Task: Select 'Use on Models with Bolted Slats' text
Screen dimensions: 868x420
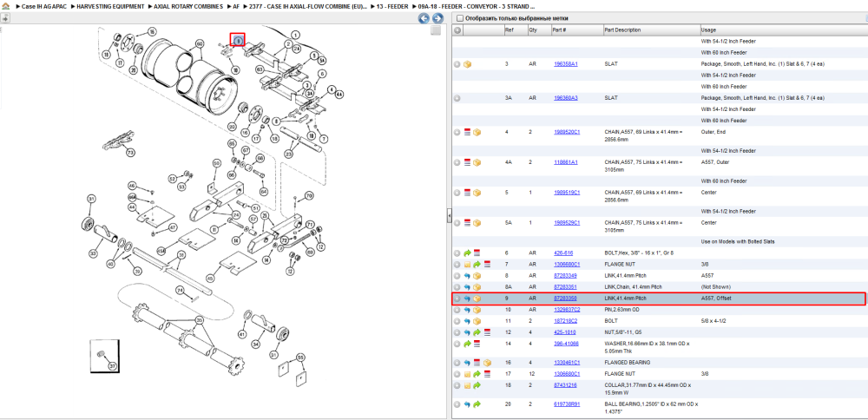Action: coord(739,242)
